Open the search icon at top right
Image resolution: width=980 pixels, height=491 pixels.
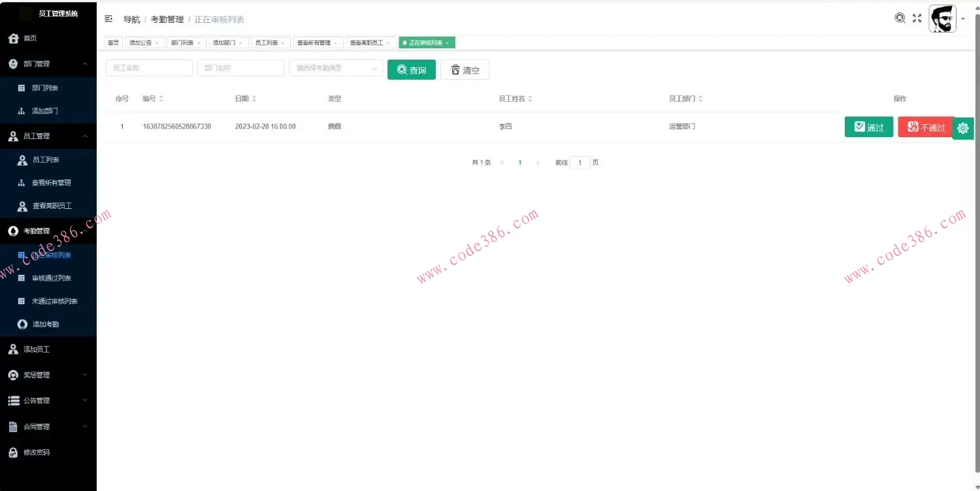pyautogui.click(x=900, y=18)
